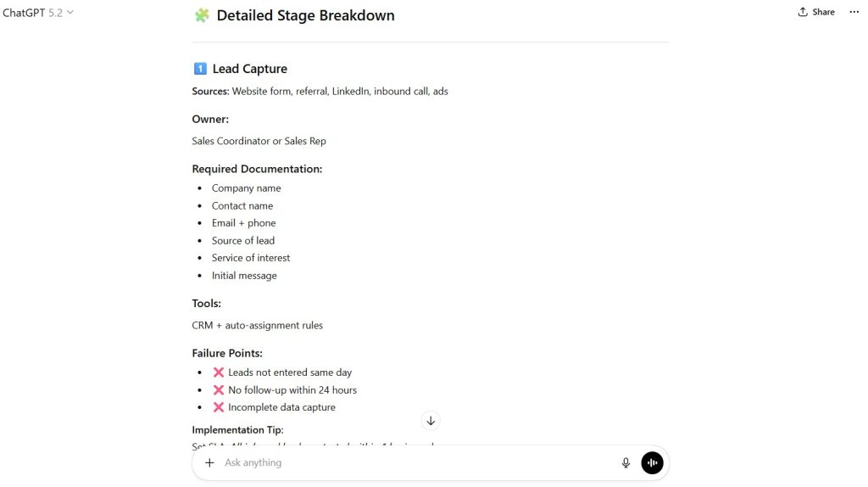Click the "CRM + auto-assignment rules" text
This screenshot has height=487, width=868.
257,325
